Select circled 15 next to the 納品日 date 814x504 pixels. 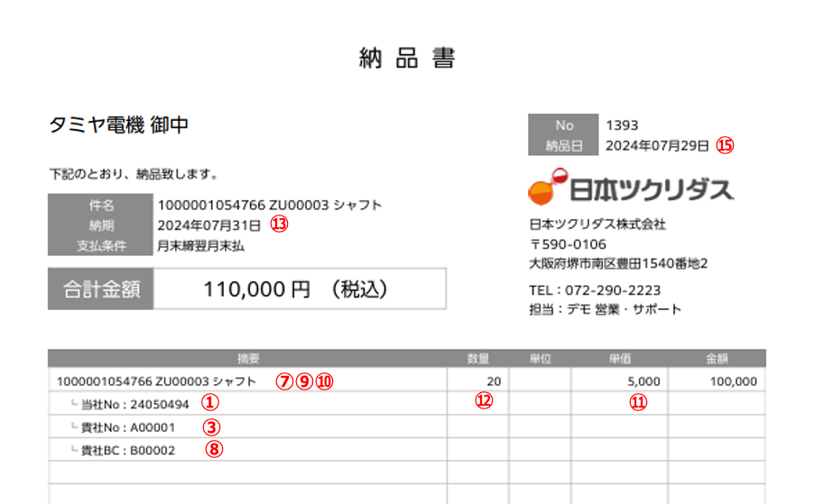click(x=726, y=145)
